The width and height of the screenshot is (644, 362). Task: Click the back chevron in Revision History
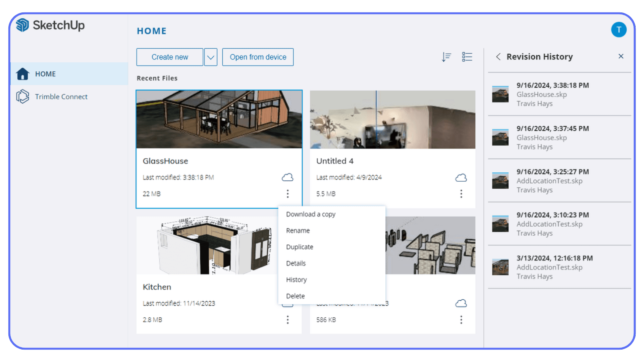pos(498,57)
